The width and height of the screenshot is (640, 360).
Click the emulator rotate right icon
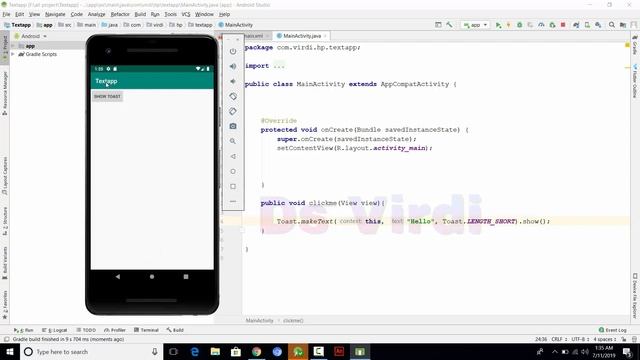[x=233, y=111]
